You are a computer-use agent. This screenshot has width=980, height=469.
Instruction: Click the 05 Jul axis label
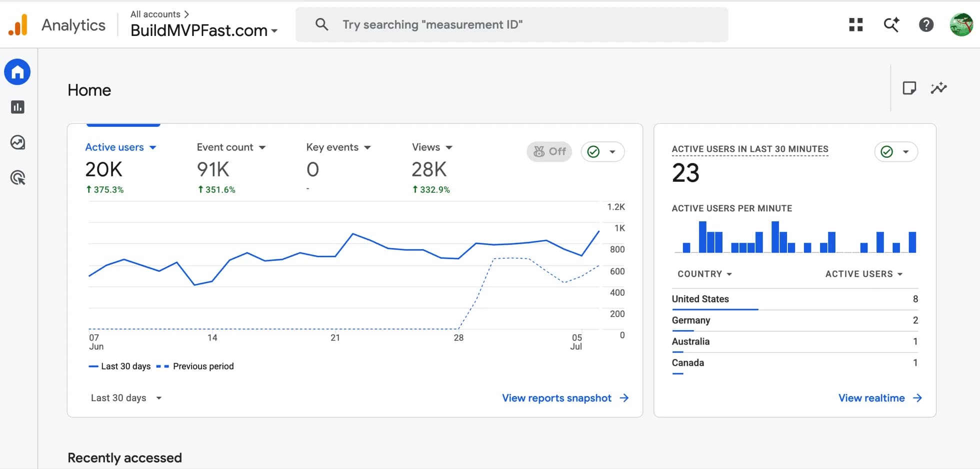pos(576,342)
